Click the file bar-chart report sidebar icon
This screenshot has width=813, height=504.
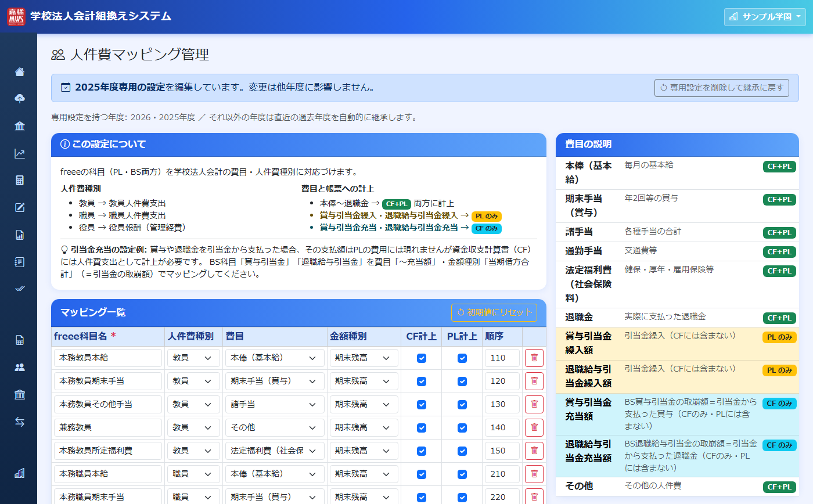[20, 235]
